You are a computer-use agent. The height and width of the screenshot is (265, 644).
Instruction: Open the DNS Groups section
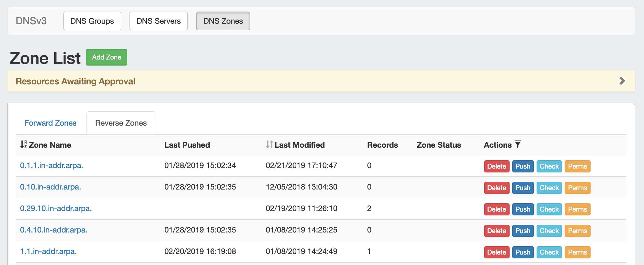92,21
